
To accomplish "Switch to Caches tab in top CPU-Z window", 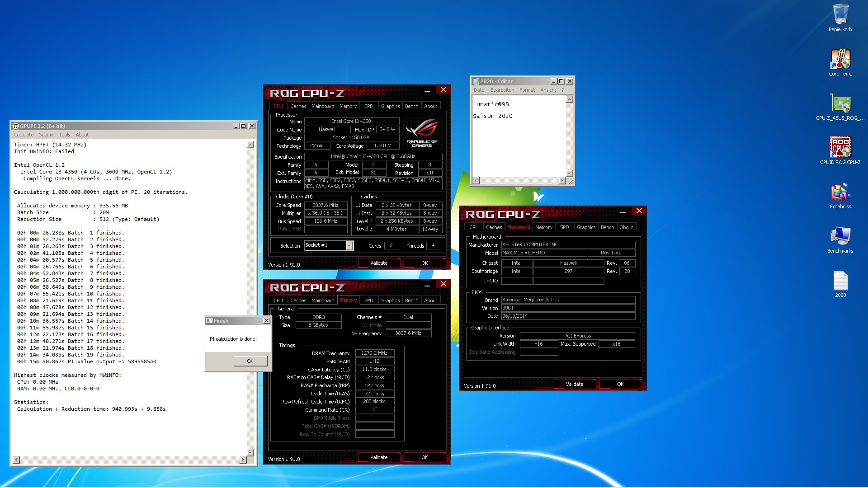I will (x=298, y=106).
